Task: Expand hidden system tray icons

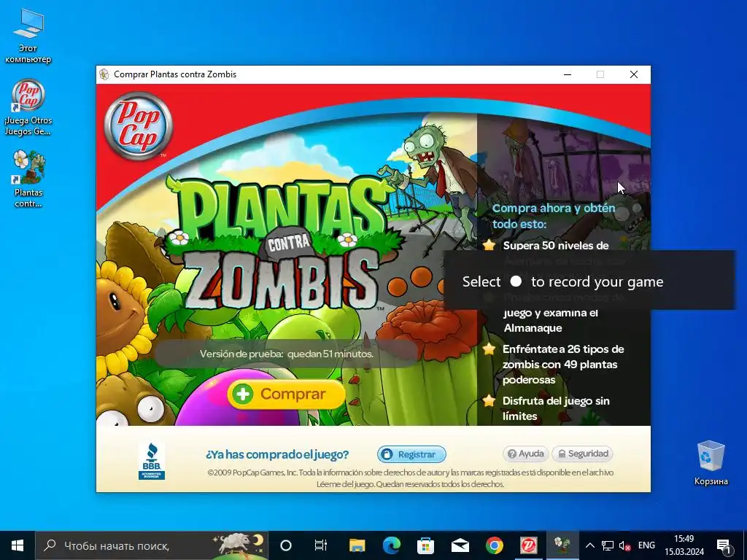Action: click(x=589, y=545)
